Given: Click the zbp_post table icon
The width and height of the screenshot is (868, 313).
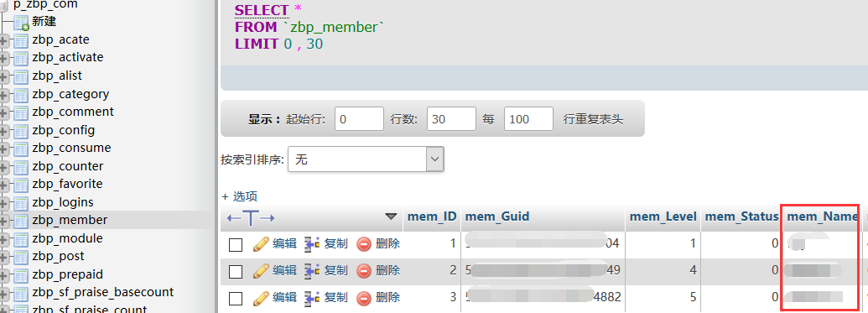Looking at the screenshot, I should pyautogui.click(x=20, y=257).
